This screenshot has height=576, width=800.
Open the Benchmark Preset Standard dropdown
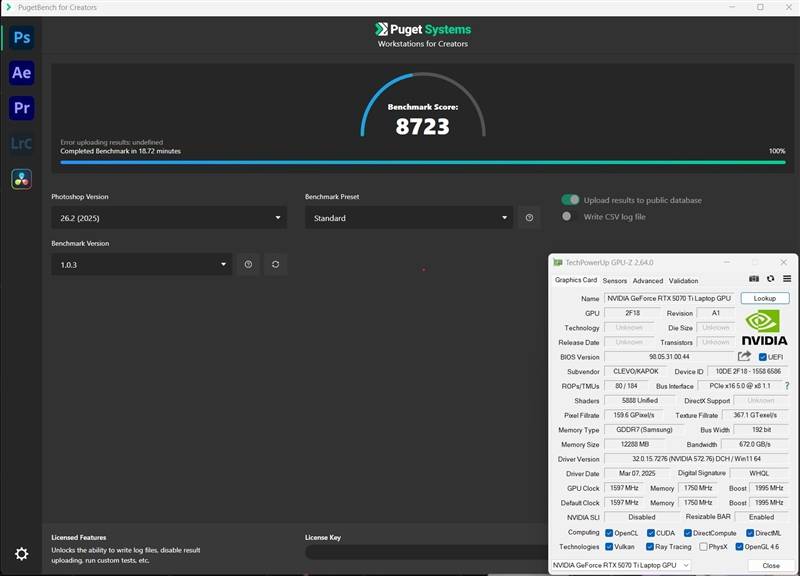click(409, 218)
